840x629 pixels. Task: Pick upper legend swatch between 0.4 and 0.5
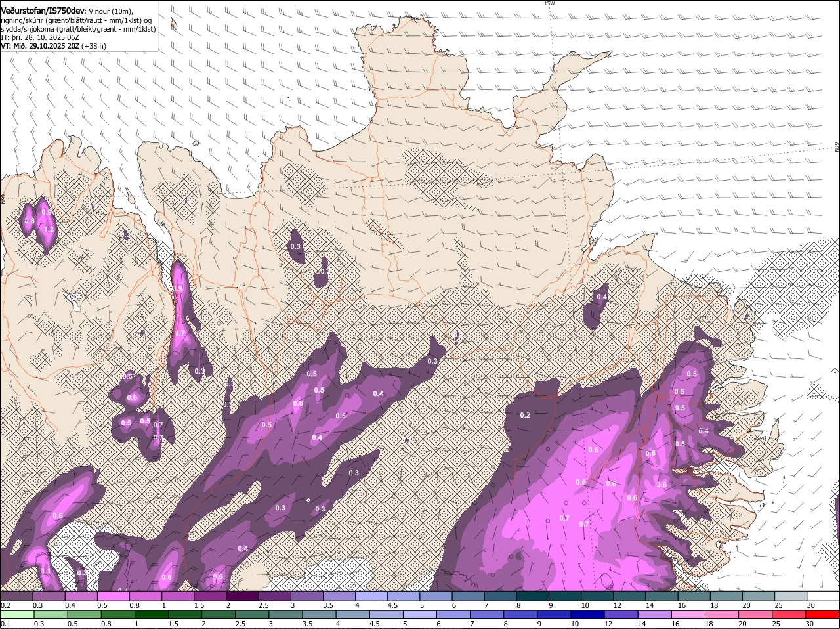tap(81, 596)
